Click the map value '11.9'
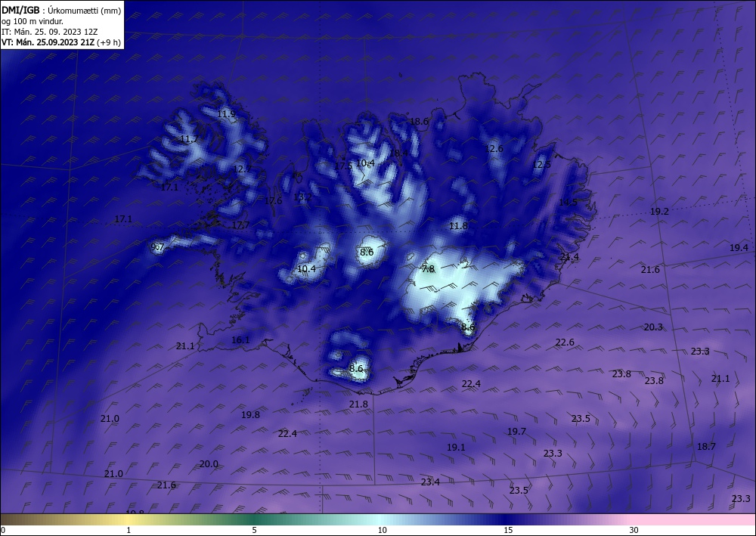Image resolution: width=756 pixels, height=536 pixels. coord(226,114)
